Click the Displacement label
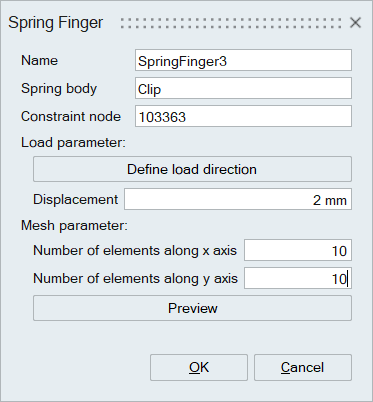373x402 pixels. click(x=75, y=200)
